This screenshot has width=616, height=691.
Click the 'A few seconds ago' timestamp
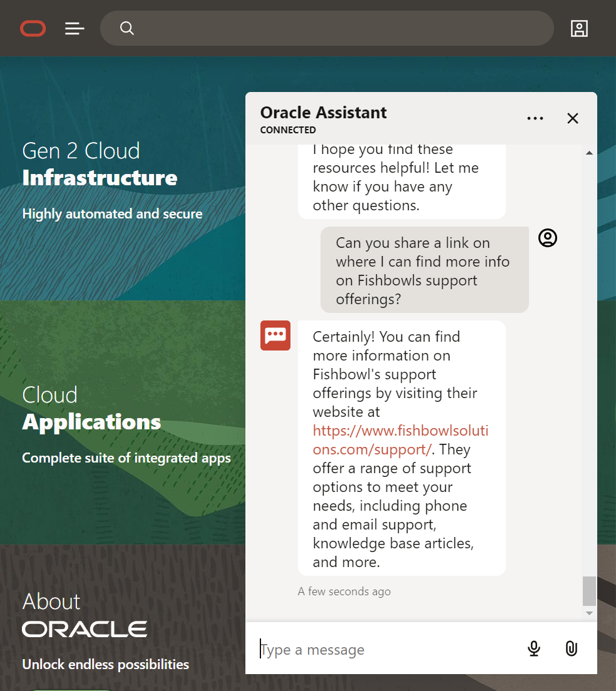coord(344,591)
